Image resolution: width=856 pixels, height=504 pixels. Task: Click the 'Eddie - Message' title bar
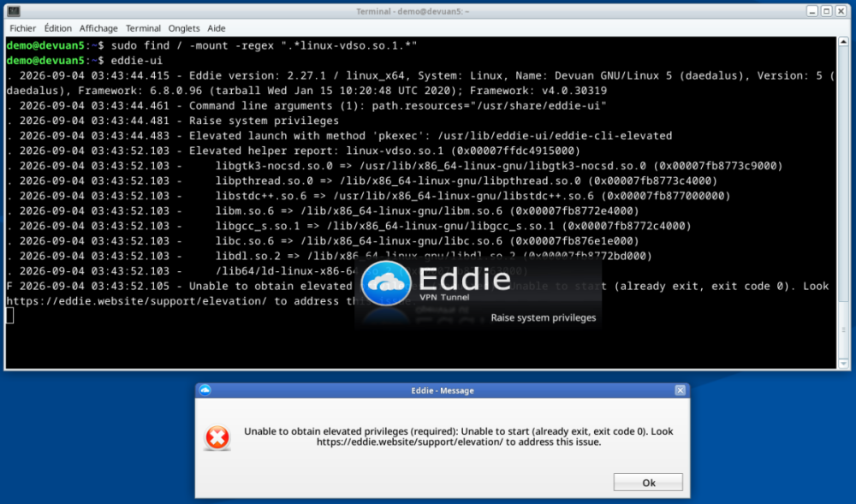tap(443, 390)
